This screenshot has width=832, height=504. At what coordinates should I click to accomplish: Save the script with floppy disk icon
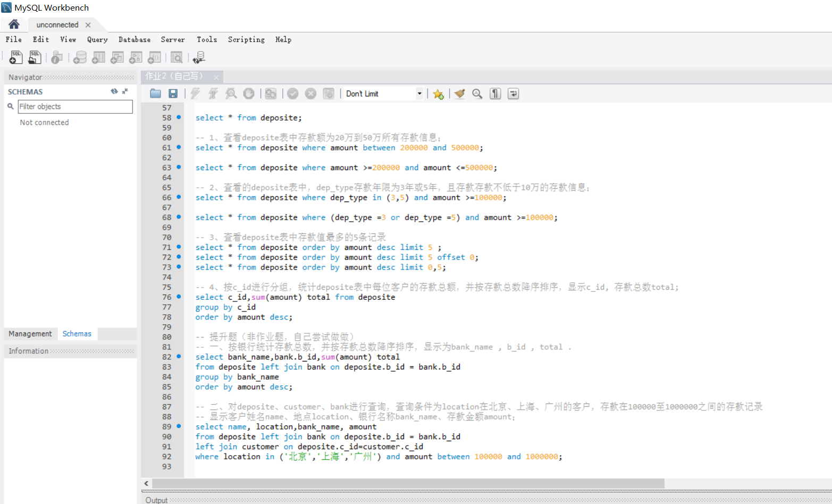173,94
